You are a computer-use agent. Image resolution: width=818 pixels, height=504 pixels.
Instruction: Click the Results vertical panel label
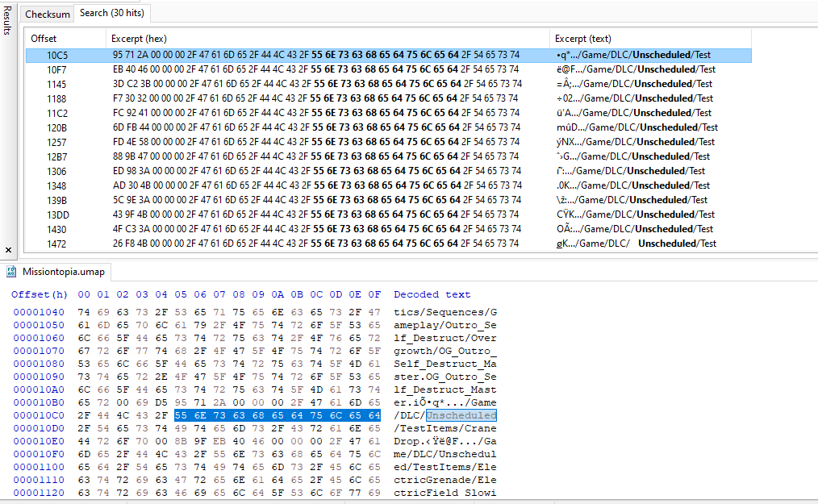click(8, 20)
